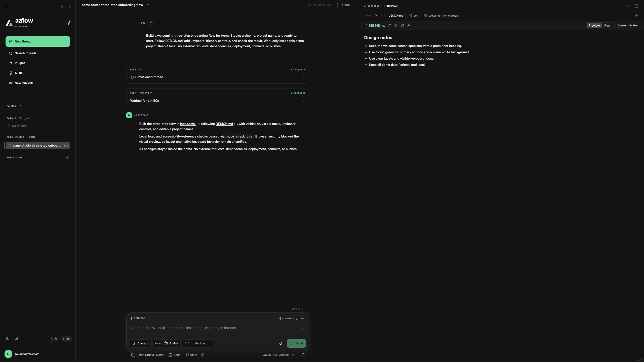Switch to Raw view mode
Viewport: 644px width, 362px height.
point(607,26)
